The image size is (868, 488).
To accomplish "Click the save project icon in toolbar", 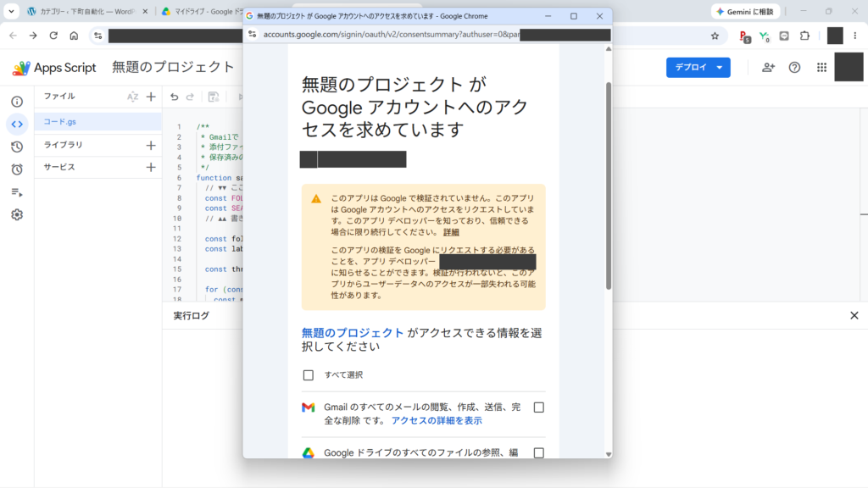I will (214, 97).
